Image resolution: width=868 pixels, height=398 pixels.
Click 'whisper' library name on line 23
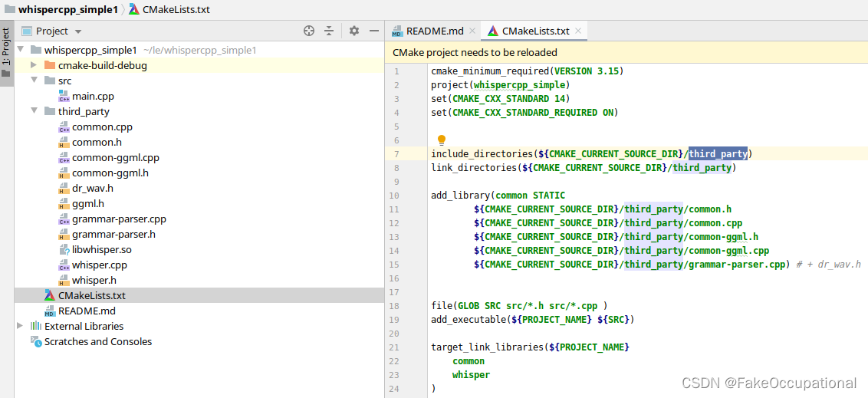pyautogui.click(x=471, y=375)
